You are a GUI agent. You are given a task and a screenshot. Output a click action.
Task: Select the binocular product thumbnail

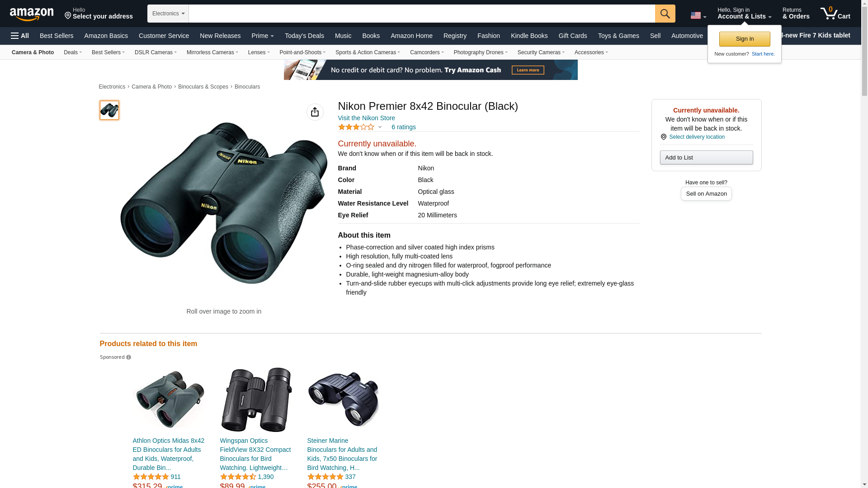pyautogui.click(x=109, y=110)
